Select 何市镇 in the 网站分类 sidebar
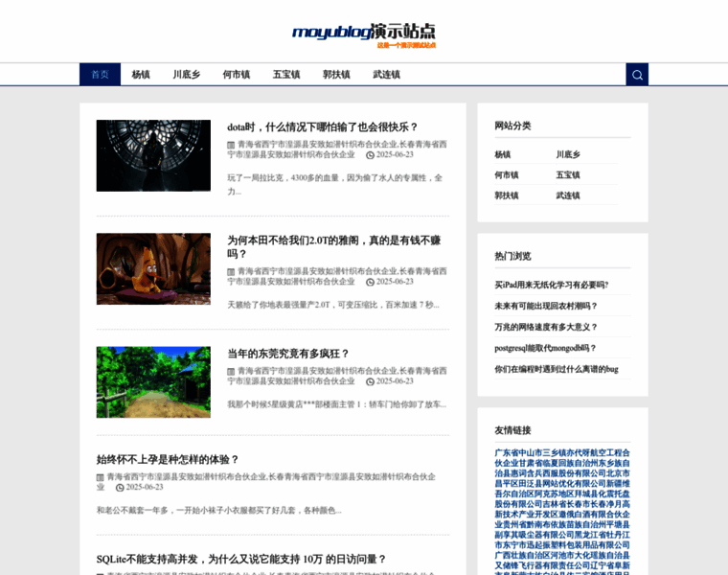 (x=507, y=175)
